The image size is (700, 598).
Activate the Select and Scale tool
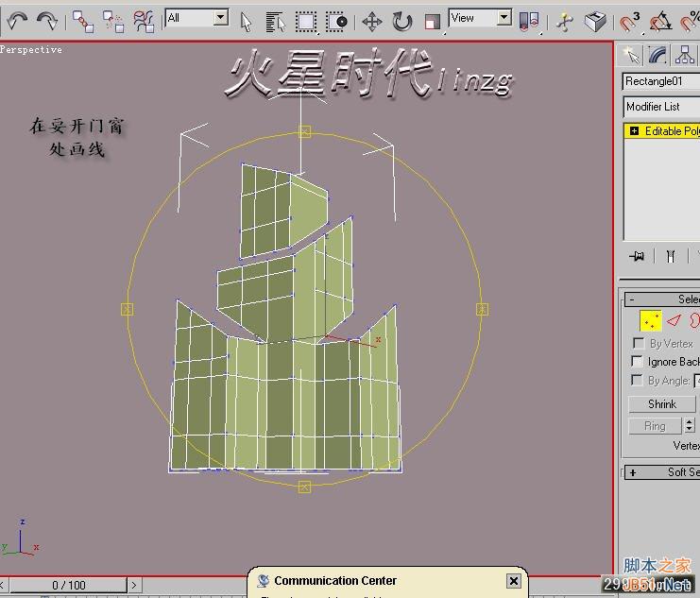point(432,22)
